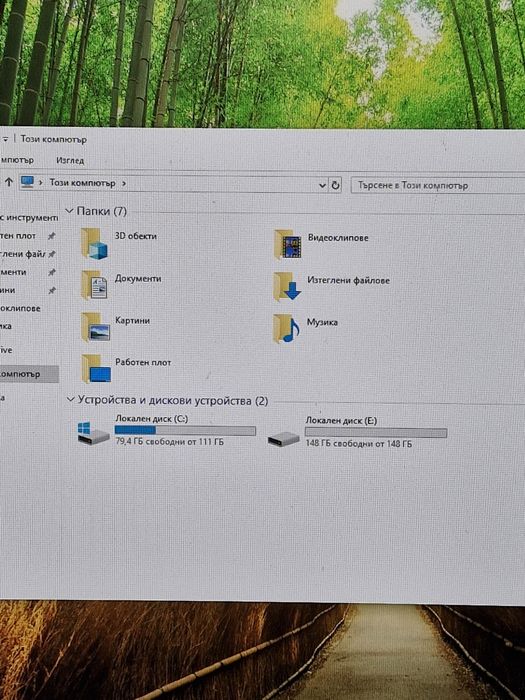Open the partially visible 'мпютър' ribbon tab
This screenshot has width=525, height=700.
(x=17, y=159)
